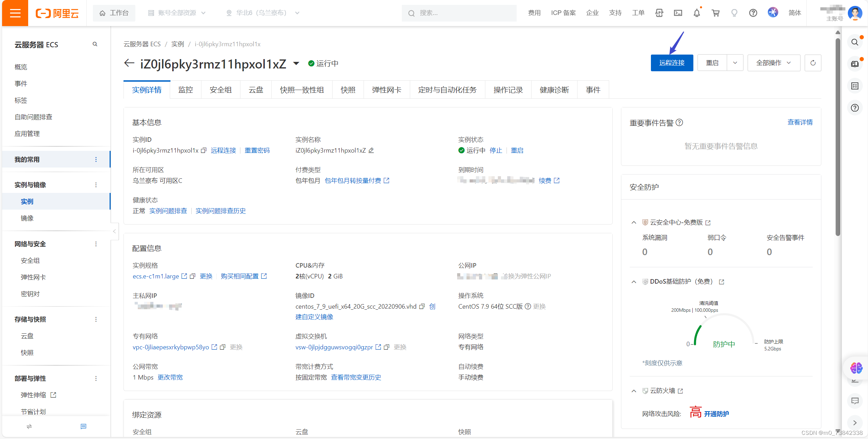Edit the instance name with pencil icon

tap(371, 151)
